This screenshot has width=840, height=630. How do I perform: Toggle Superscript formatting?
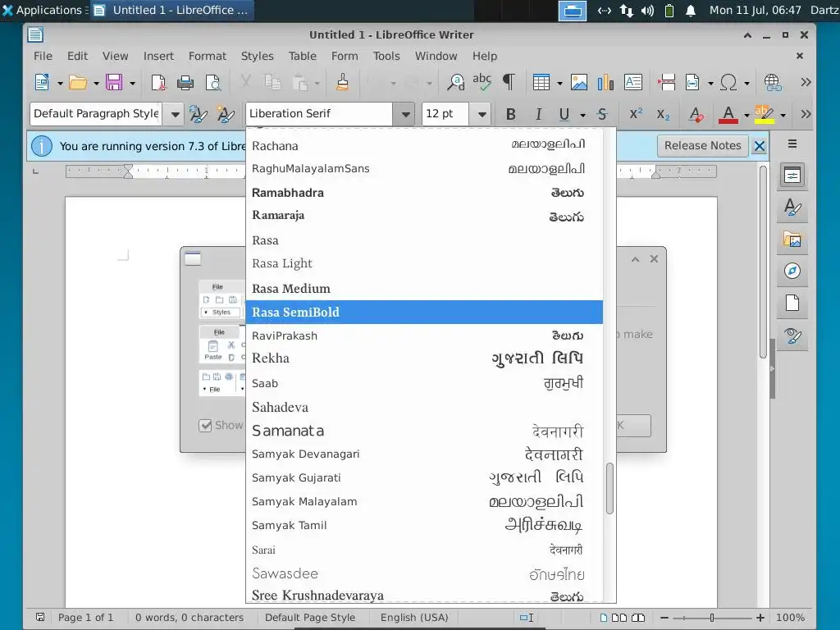[x=636, y=113]
